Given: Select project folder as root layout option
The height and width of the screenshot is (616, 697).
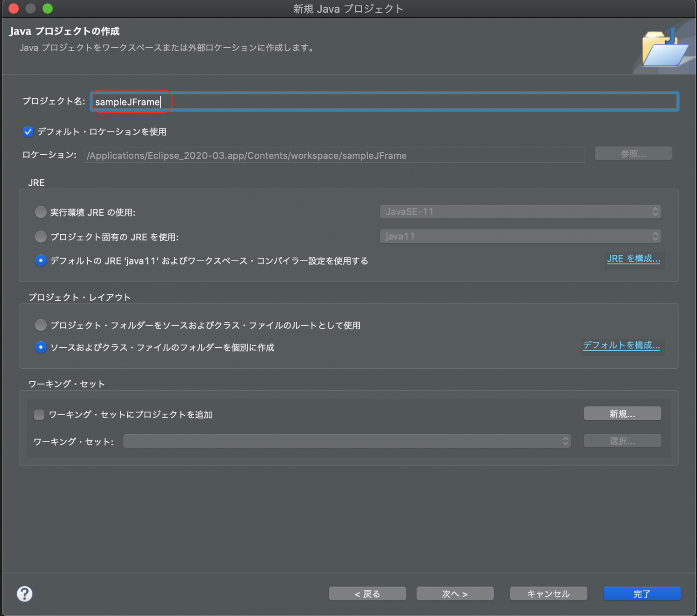Looking at the screenshot, I should (41, 325).
